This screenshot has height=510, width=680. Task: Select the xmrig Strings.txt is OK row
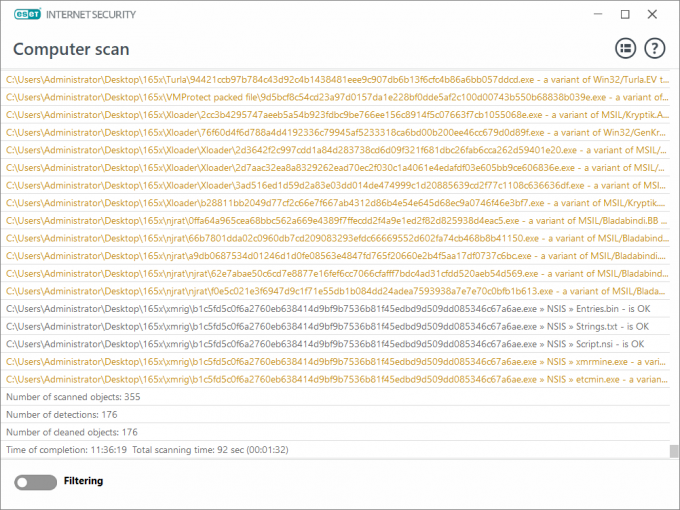pyautogui.click(x=337, y=327)
